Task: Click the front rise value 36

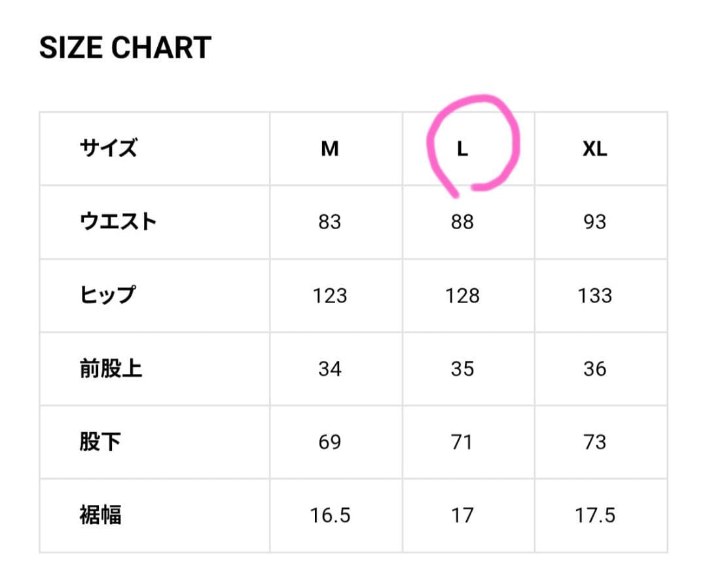Action: [x=594, y=369]
